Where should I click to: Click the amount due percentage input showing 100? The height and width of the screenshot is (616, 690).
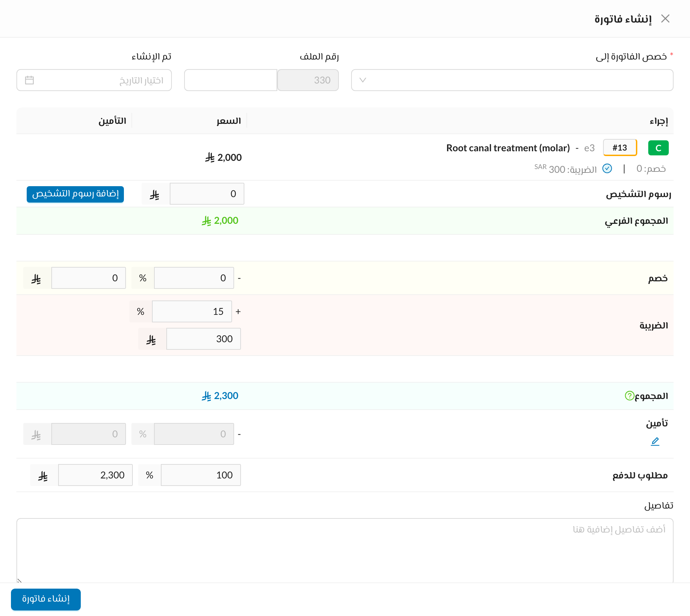pyautogui.click(x=201, y=475)
